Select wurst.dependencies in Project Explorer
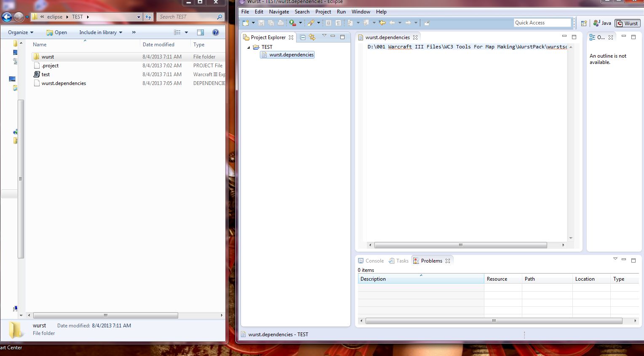The width and height of the screenshot is (644, 356). (x=288, y=55)
